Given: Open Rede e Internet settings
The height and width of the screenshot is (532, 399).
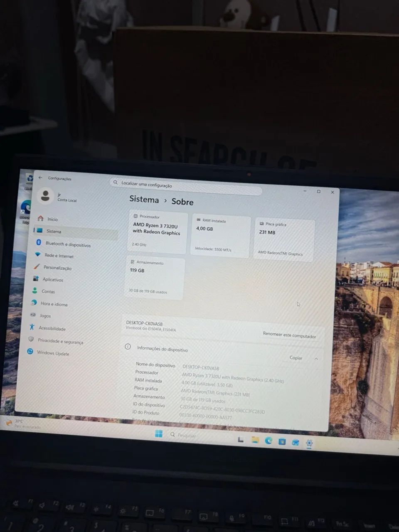Looking at the screenshot, I should coord(59,256).
